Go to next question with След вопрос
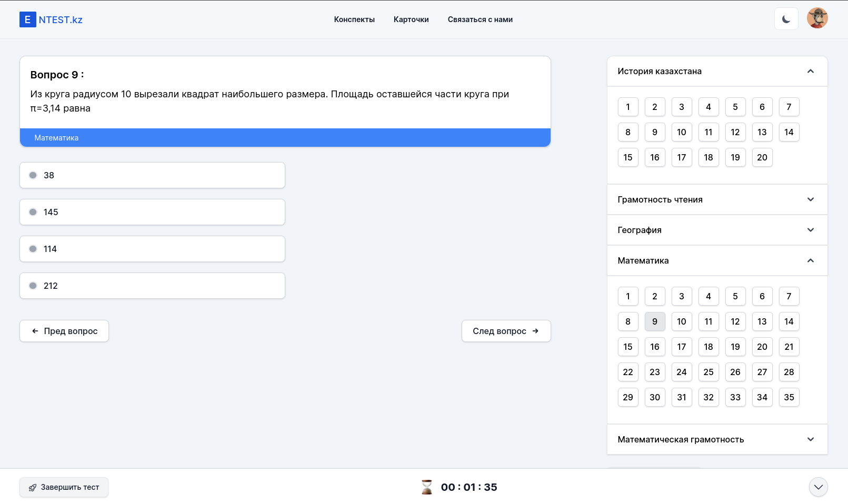848x504 pixels. (506, 331)
